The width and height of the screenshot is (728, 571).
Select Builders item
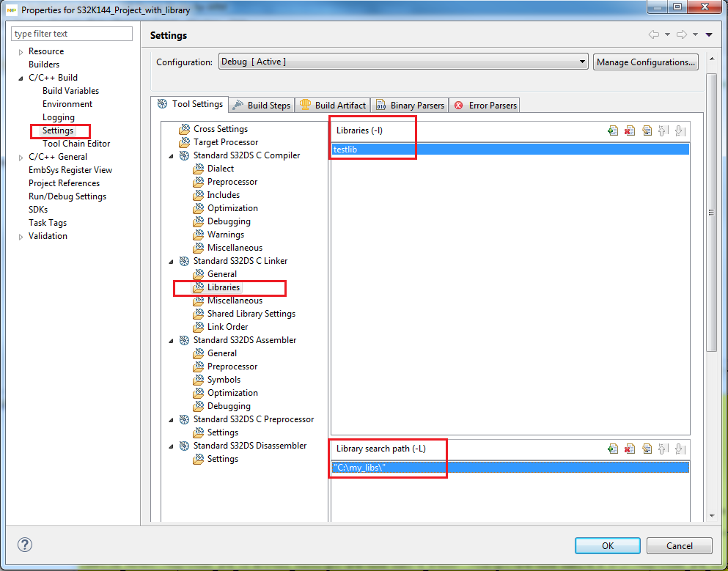pyautogui.click(x=44, y=65)
